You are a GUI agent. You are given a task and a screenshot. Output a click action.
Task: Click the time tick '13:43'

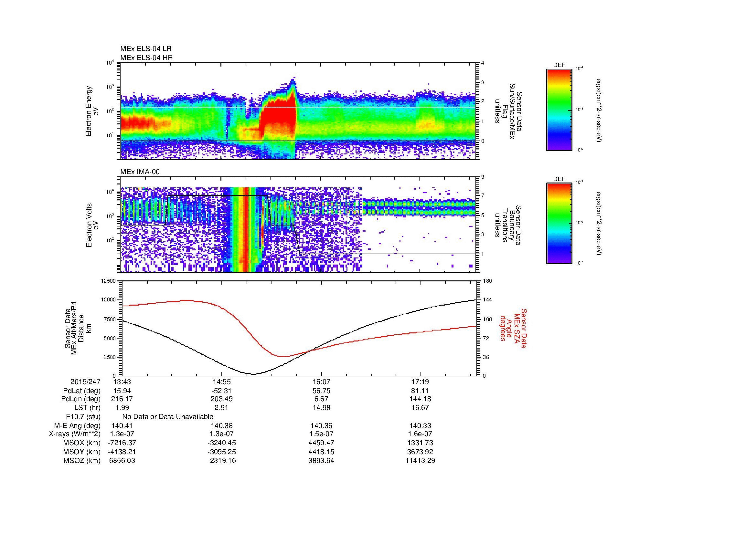122,382
